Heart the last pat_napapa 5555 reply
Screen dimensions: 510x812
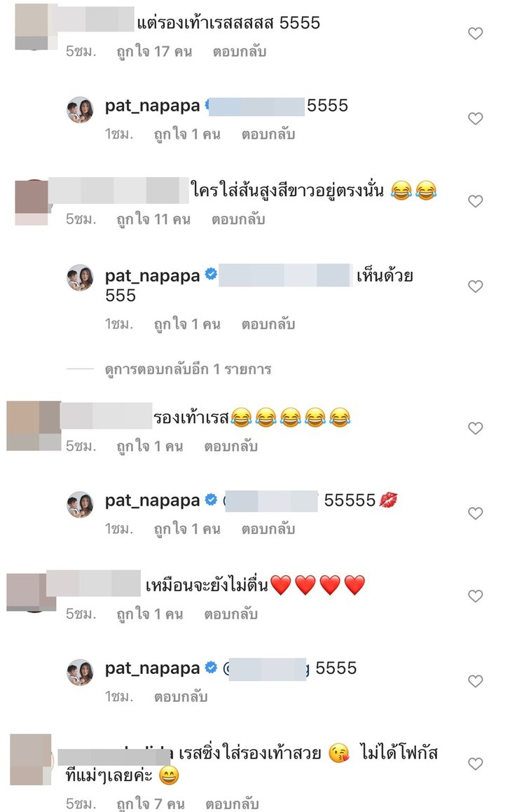475,681
